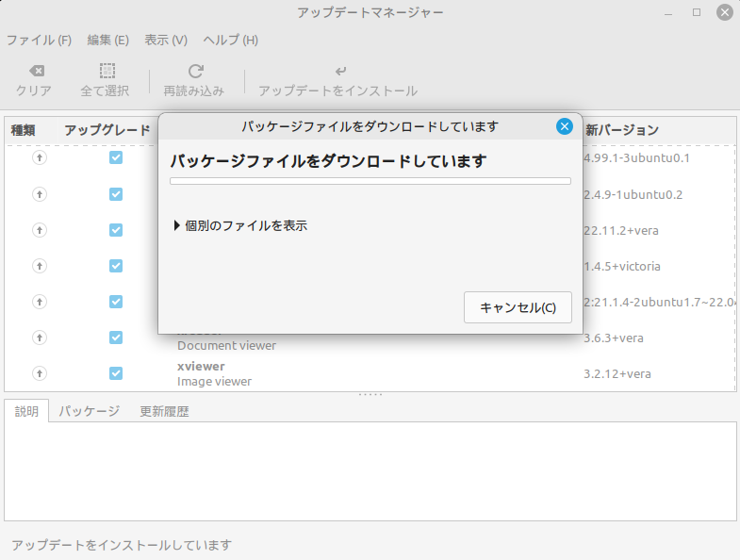The width and height of the screenshot is (740, 560).
Task: Toggle the Document viewer upgrade checkbox
Action: click(x=116, y=338)
